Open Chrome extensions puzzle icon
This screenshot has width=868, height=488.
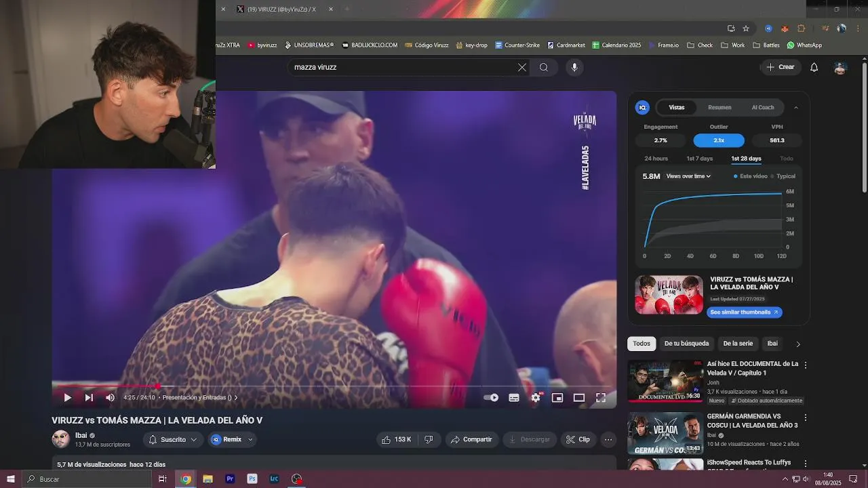coord(802,28)
